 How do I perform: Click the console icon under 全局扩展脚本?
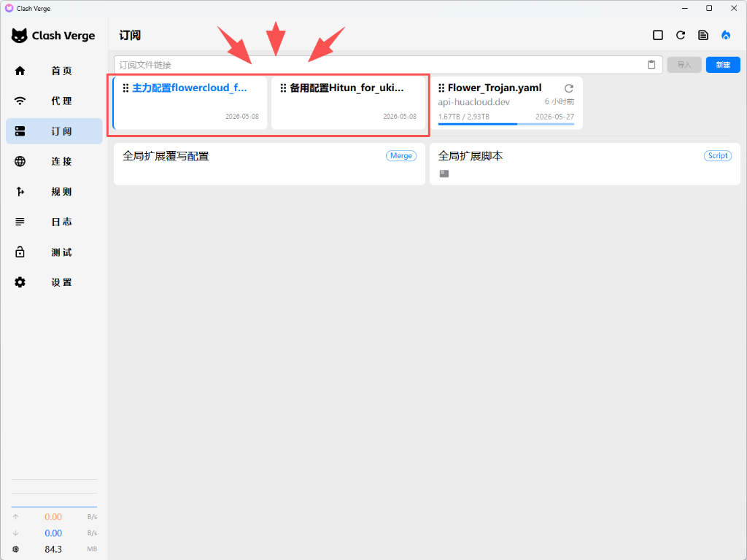(444, 174)
